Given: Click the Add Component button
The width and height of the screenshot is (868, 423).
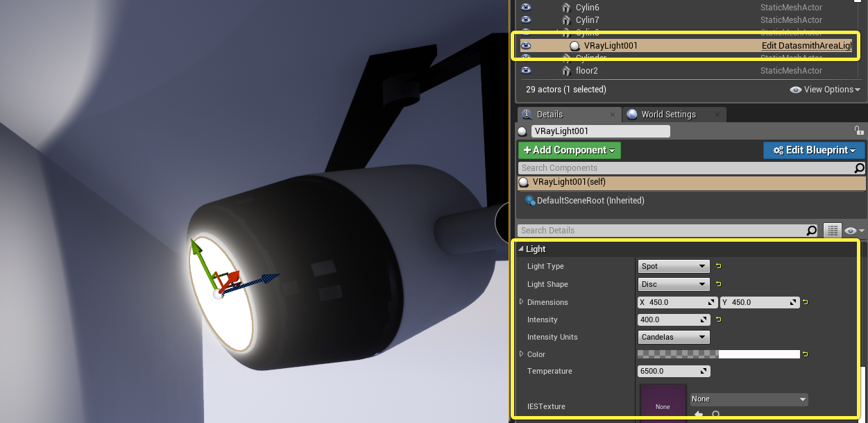Looking at the screenshot, I should (x=570, y=150).
